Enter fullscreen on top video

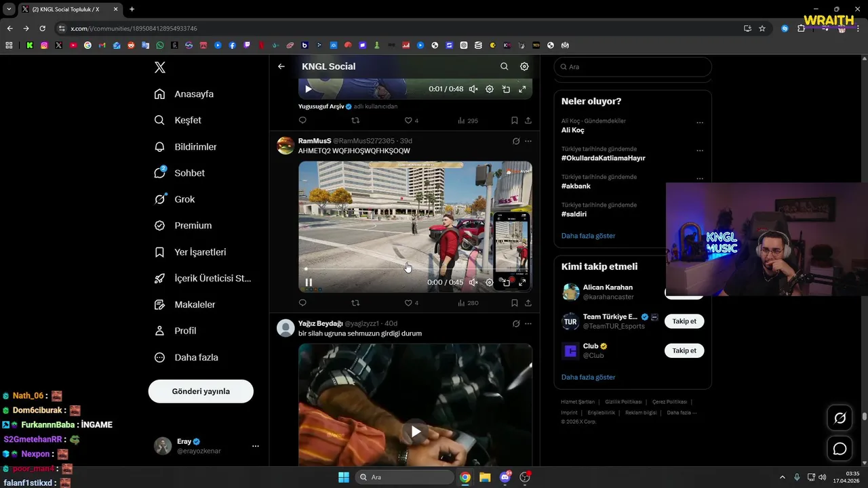pyautogui.click(x=522, y=89)
